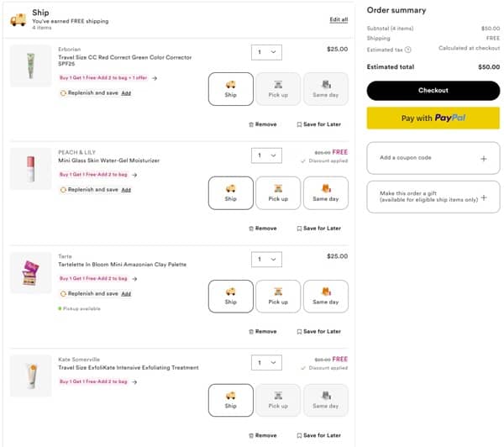The height and width of the screenshot is (447, 504).
Task: Click the plus icon to add a coupon code
Action: click(x=483, y=158)
